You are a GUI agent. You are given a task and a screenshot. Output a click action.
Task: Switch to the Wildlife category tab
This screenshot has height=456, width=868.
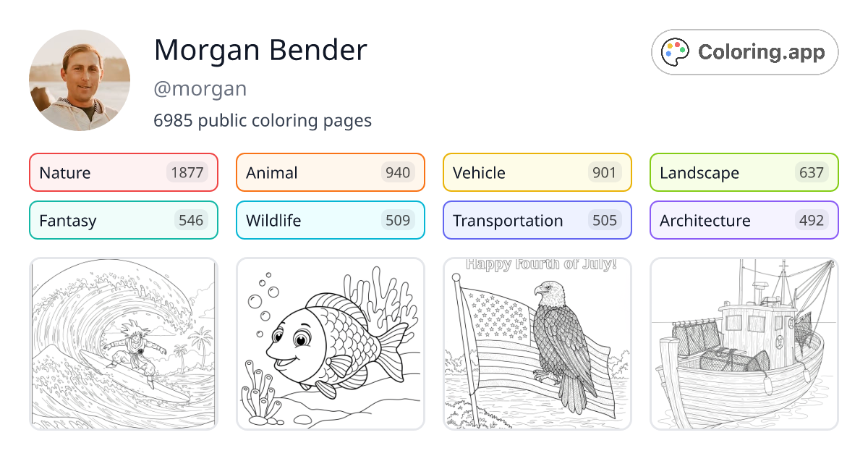(330, 220)
